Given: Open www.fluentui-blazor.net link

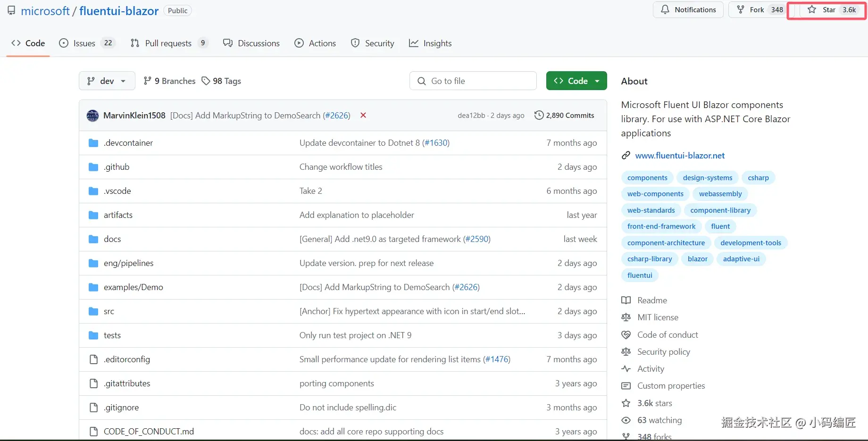Looking at the screenshot, I should tap(680, 155).
